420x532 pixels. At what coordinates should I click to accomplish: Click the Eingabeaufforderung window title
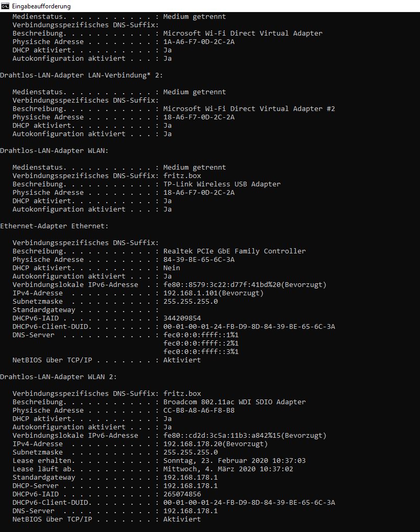41,6
